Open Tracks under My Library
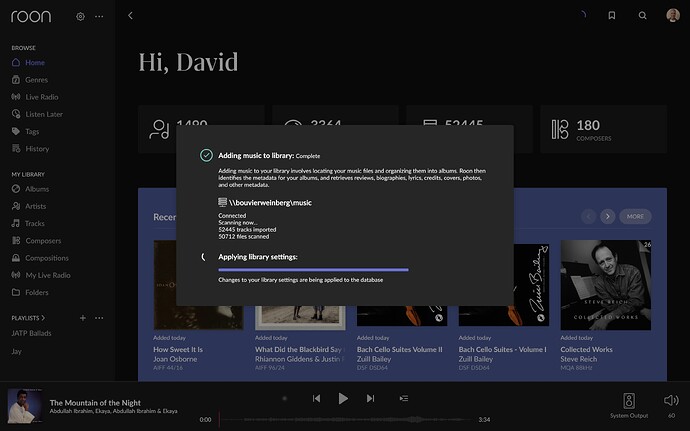 click(28, 223)
